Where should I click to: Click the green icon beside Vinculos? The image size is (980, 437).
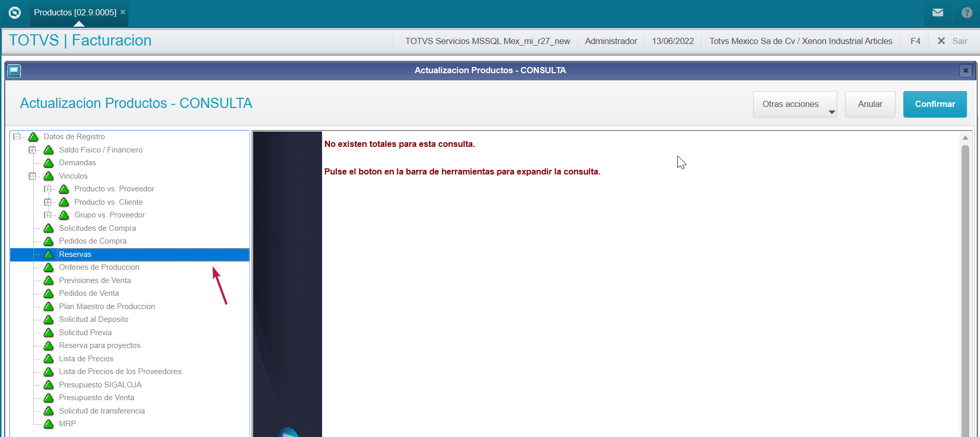tap(49, 176)
